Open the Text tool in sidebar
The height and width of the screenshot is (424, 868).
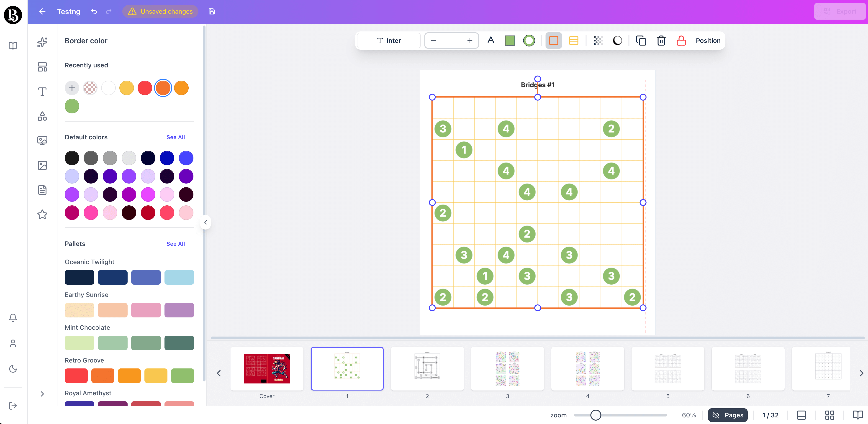pos(42,91)
